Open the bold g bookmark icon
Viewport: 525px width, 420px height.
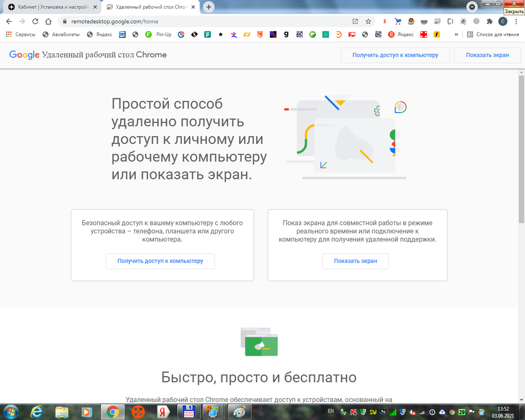pos(286,35)
